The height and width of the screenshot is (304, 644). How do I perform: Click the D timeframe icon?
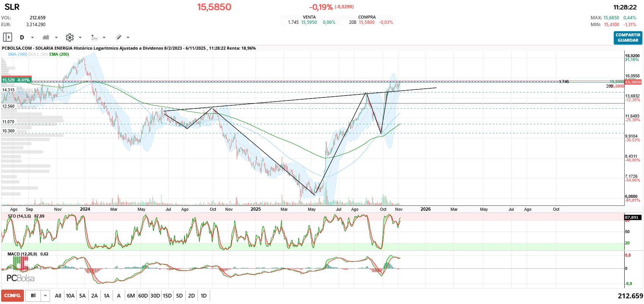click(x=22, y=37)
